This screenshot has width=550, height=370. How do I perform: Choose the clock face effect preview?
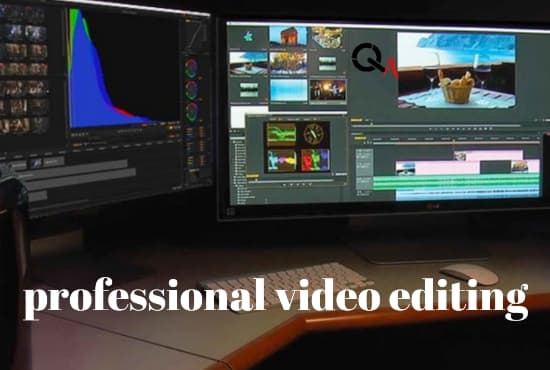(x=315, y=134)
